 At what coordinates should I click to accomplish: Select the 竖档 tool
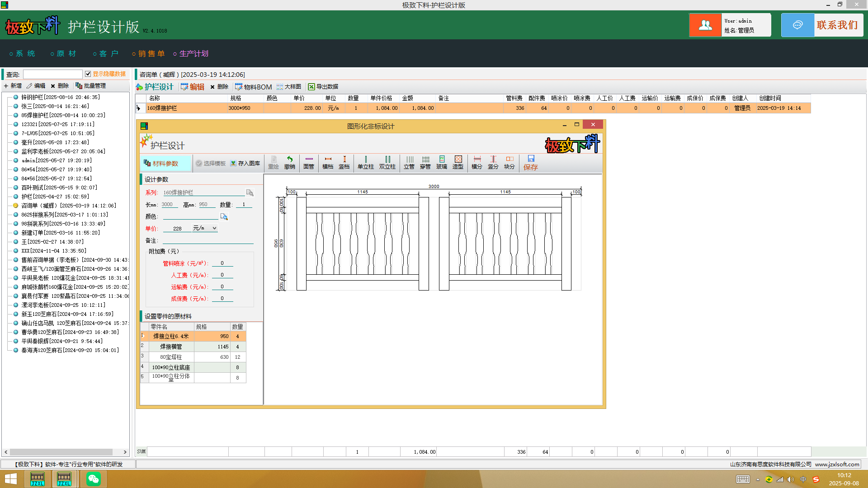tap(344, 163)
